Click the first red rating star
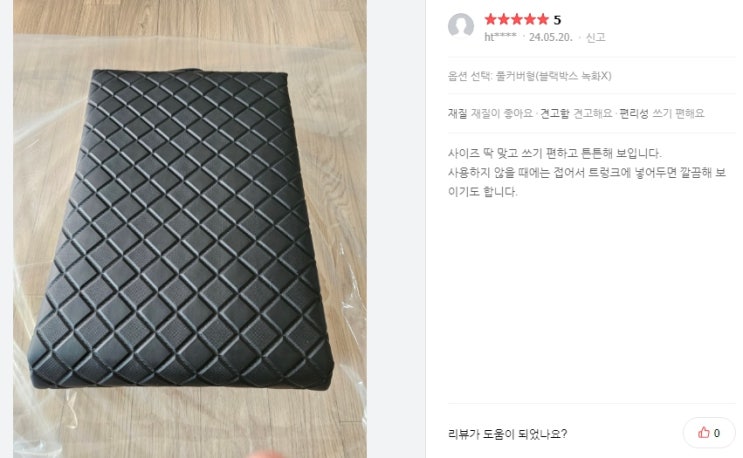The height and width of the screenshot is (458, 743). (490, 19)
